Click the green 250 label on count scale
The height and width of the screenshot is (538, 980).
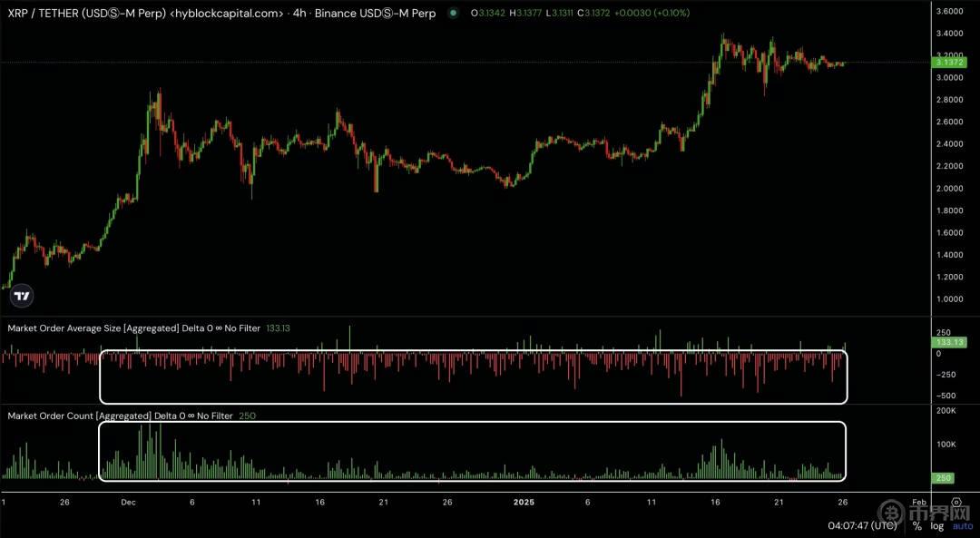point(944,478)
